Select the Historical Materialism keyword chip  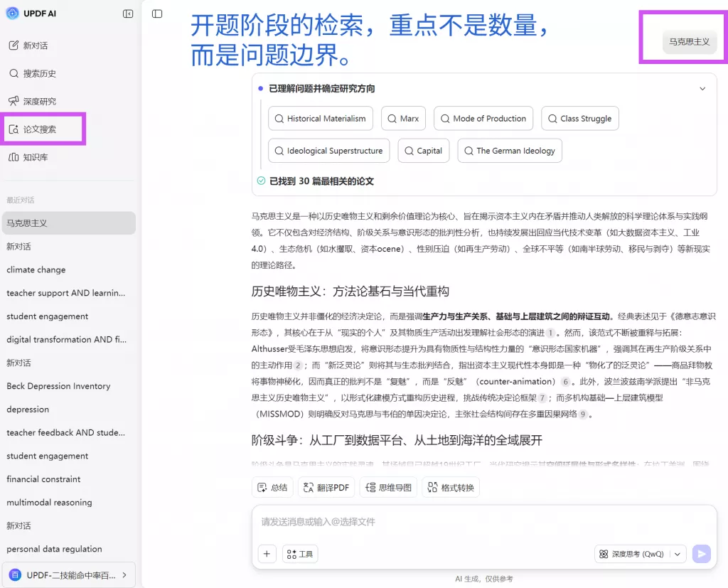point(319,119)
